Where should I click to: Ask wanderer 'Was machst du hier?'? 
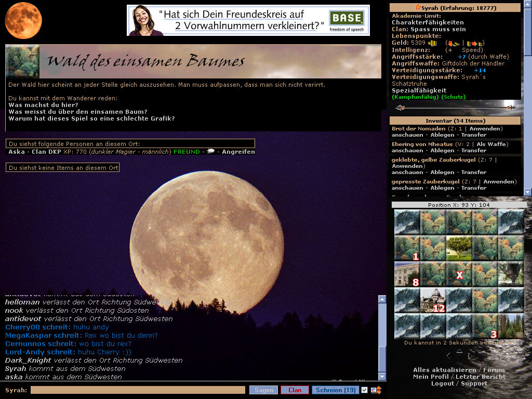click(x=43, y=105)
